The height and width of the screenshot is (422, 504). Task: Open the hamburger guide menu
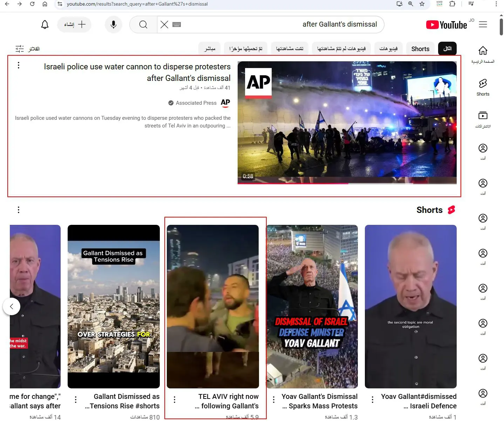click(x=483, y=25)
